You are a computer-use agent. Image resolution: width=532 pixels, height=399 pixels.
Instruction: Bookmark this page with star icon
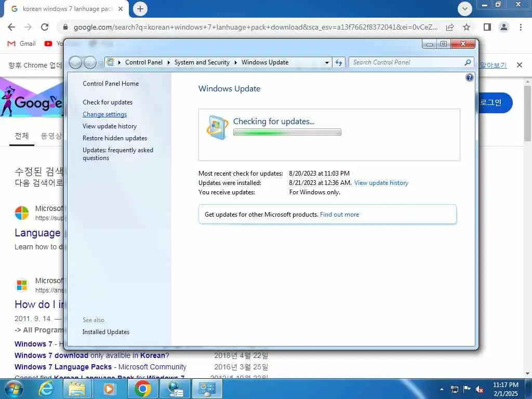(x=467, y=27)
